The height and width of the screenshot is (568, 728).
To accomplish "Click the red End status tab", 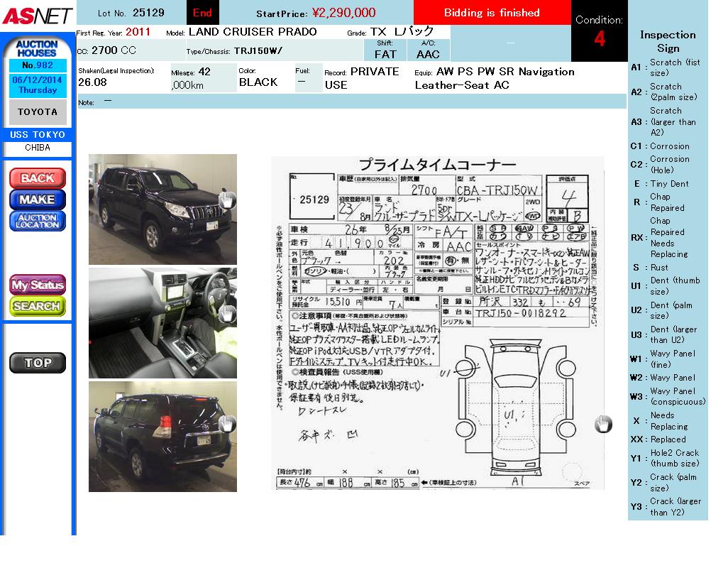I will (202, 13).
